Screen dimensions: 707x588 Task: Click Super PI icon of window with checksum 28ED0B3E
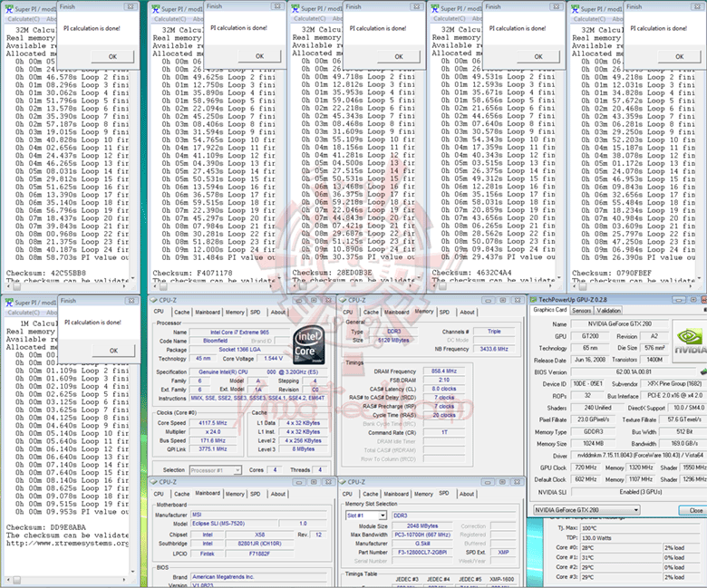[x=295, y=8]
